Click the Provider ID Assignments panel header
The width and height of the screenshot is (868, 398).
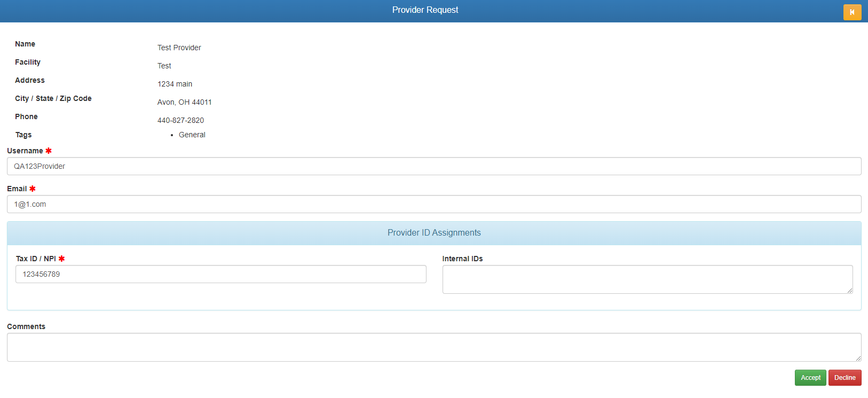433,233
